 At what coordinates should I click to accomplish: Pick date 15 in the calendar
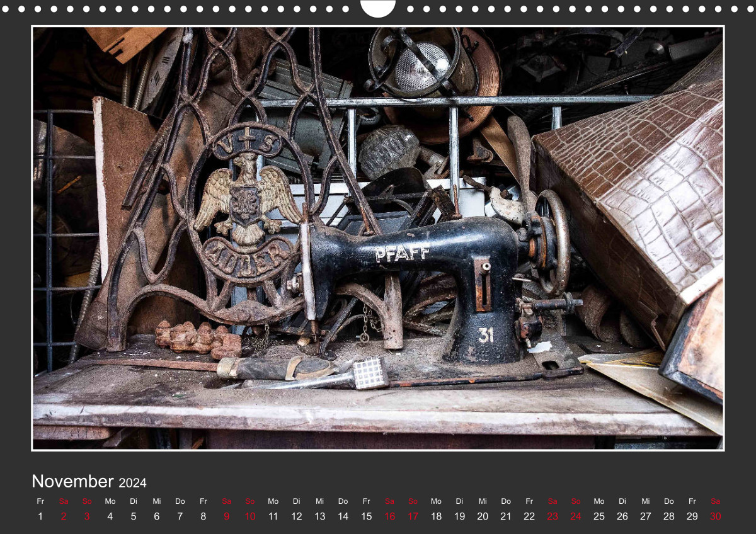(x=367, y=516)
